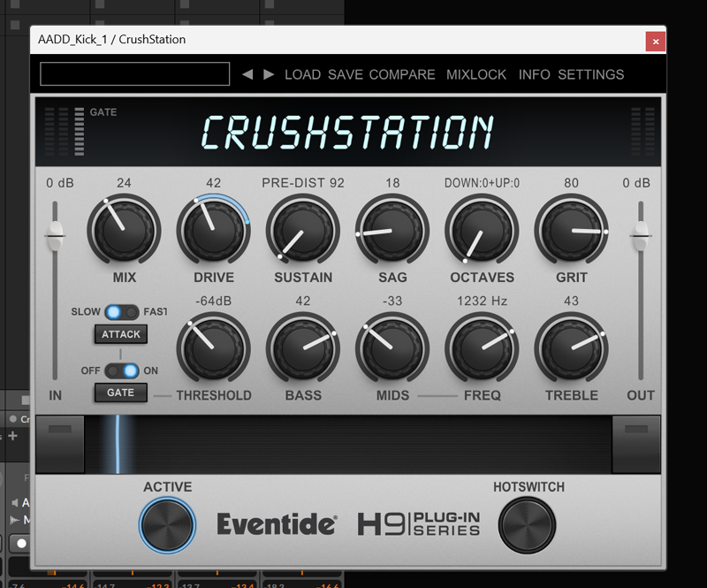This screenshot has height=588, width=707.
Task: Click the GATE button
Action: click(121, 393)
